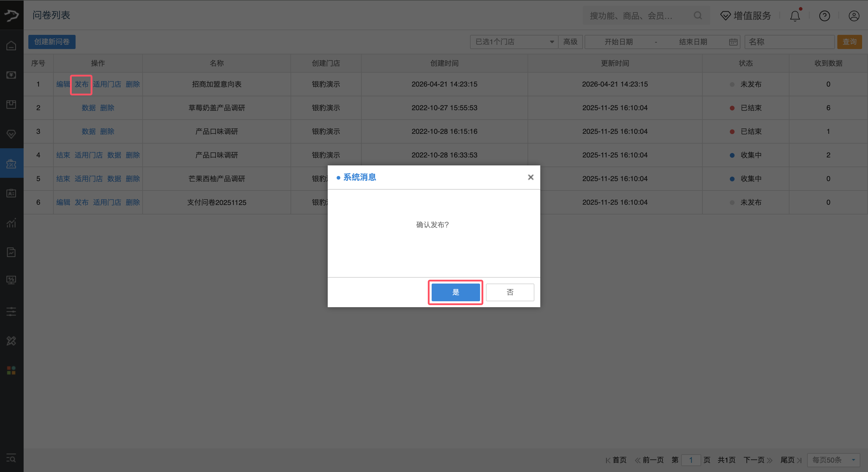Click the search magnifier icon in top bar

(698, 16)
